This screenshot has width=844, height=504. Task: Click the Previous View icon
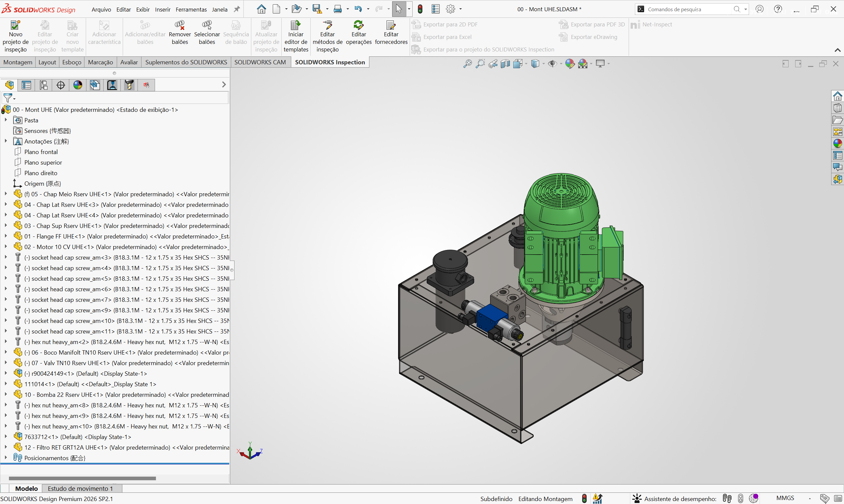click(x=493, y=64)
